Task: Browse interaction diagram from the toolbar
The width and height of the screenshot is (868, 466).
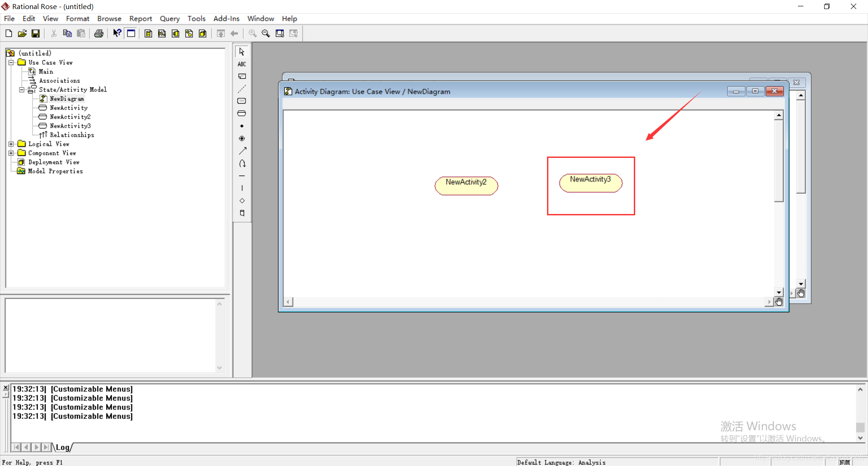Action: [162, 33]
